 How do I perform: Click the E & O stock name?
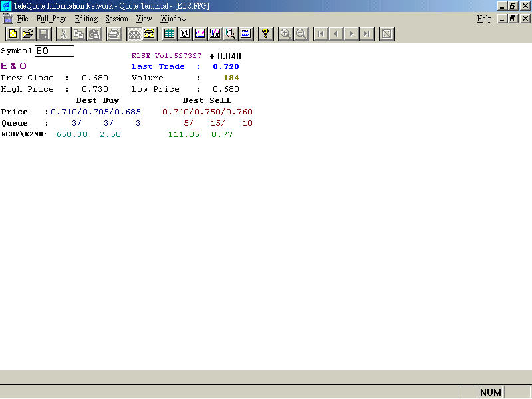pos(13,66)
